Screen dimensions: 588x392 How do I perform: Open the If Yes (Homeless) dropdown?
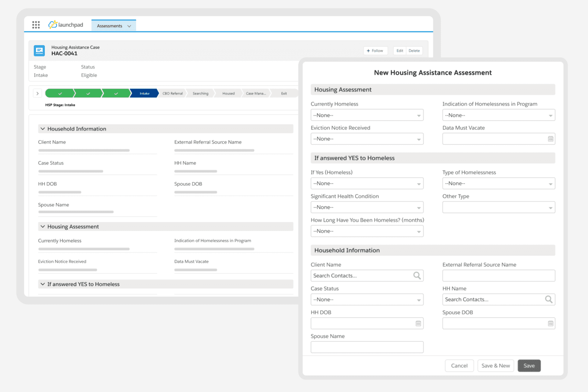pyautogui.click(x=367, y=183)
